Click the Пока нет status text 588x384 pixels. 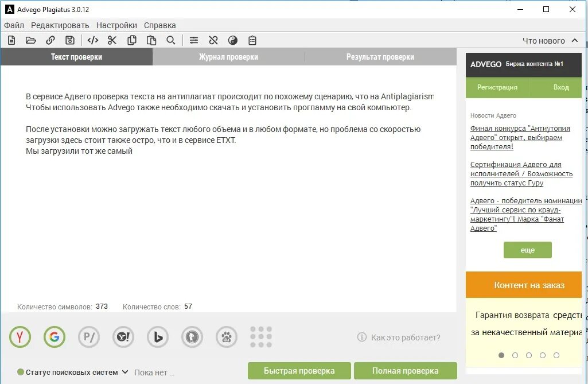[x=154, y=373]
